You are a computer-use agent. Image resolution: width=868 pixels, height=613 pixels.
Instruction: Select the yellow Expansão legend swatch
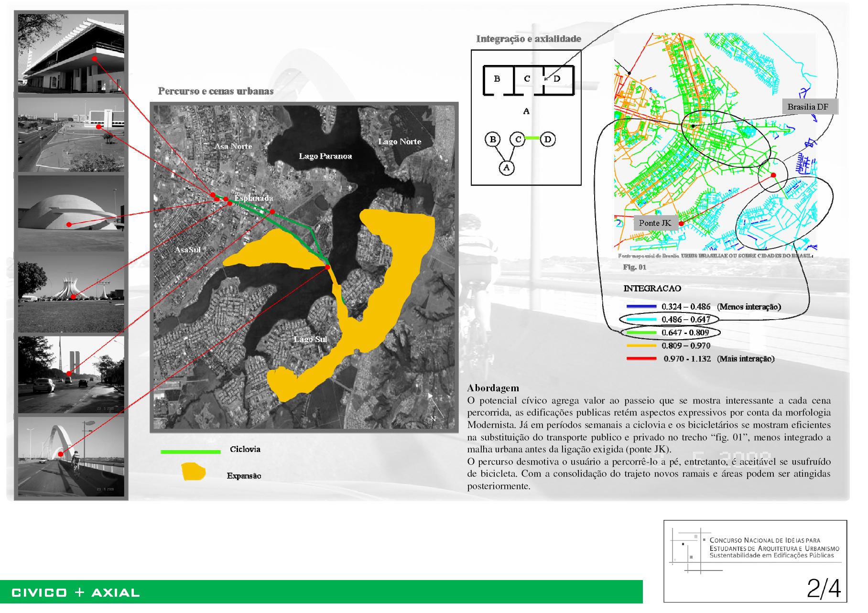pos(193,472)
